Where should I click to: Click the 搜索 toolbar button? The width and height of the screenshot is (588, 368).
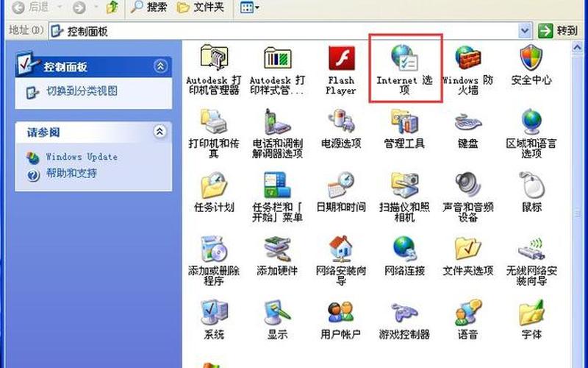pyautogui.click(x=149, y=7)
